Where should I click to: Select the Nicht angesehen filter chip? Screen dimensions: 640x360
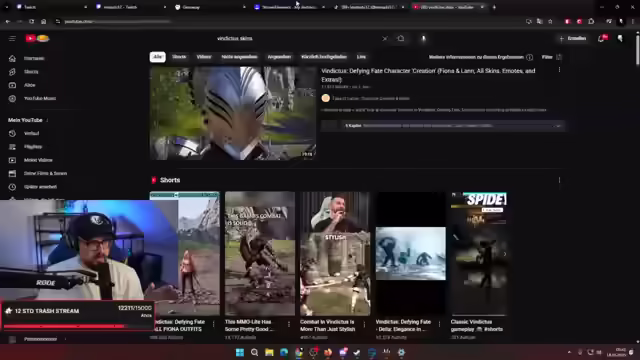[x=239, y=57]
